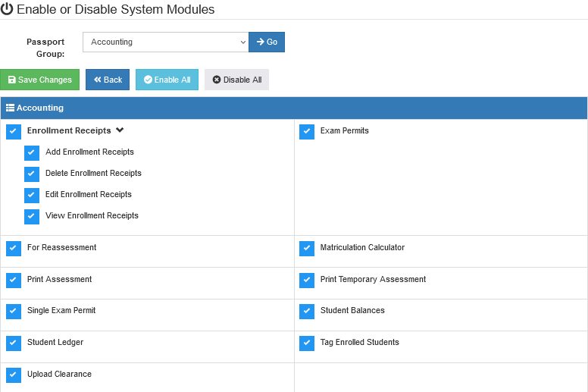The image size is (588, 392).
Task: Disable the Student Balances module
Action: point(307,312)
